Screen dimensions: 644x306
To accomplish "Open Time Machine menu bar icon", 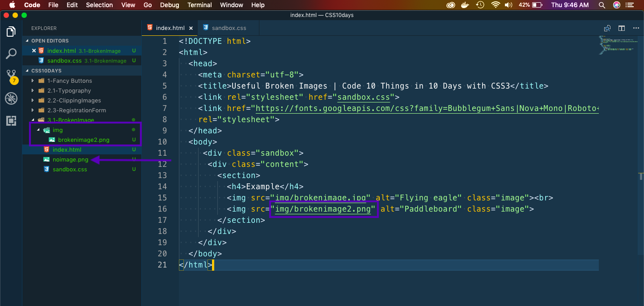I will click(x=480, y=5).
